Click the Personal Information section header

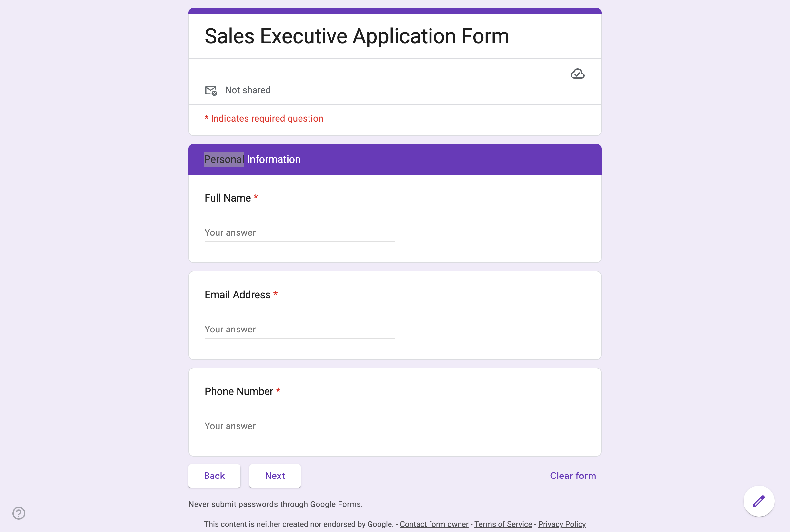click(x=252, y=159)
